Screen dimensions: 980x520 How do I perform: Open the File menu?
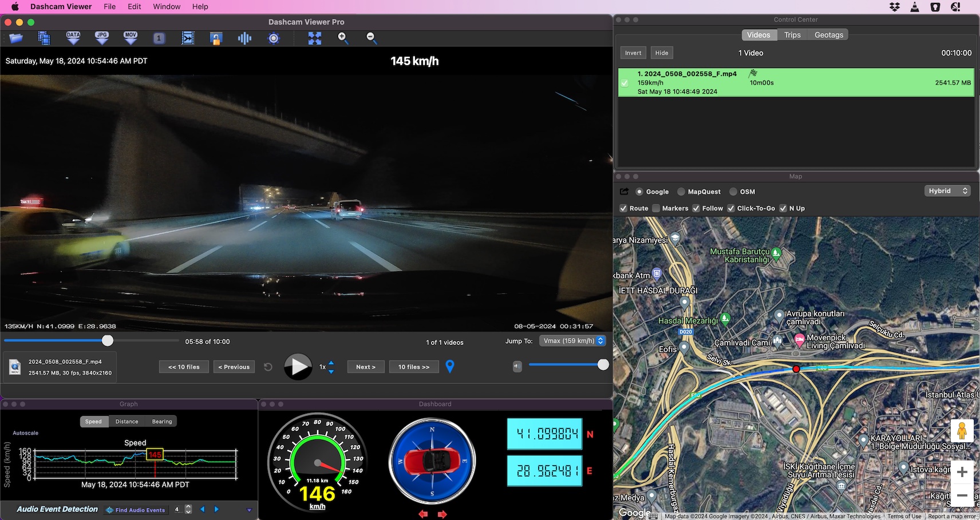[110, 7]
